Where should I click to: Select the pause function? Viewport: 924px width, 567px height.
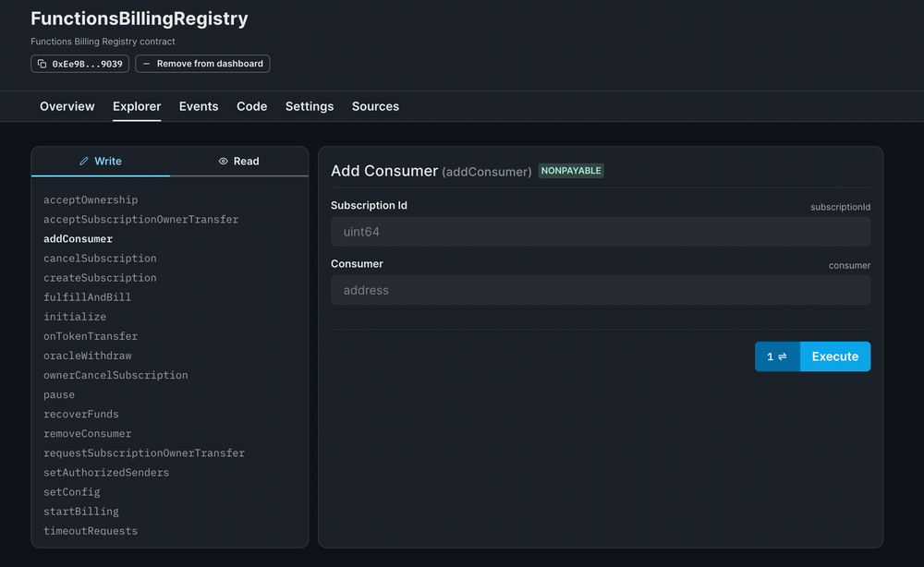coord(58,394)
